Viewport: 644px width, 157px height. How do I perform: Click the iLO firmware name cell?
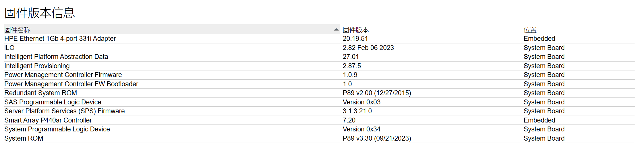[x=9, y=48]
